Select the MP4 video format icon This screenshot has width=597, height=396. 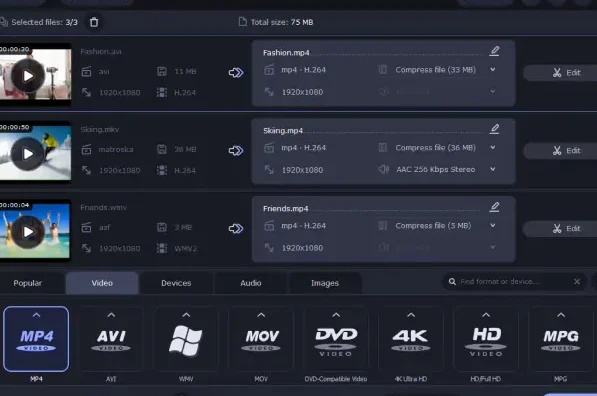36,339
